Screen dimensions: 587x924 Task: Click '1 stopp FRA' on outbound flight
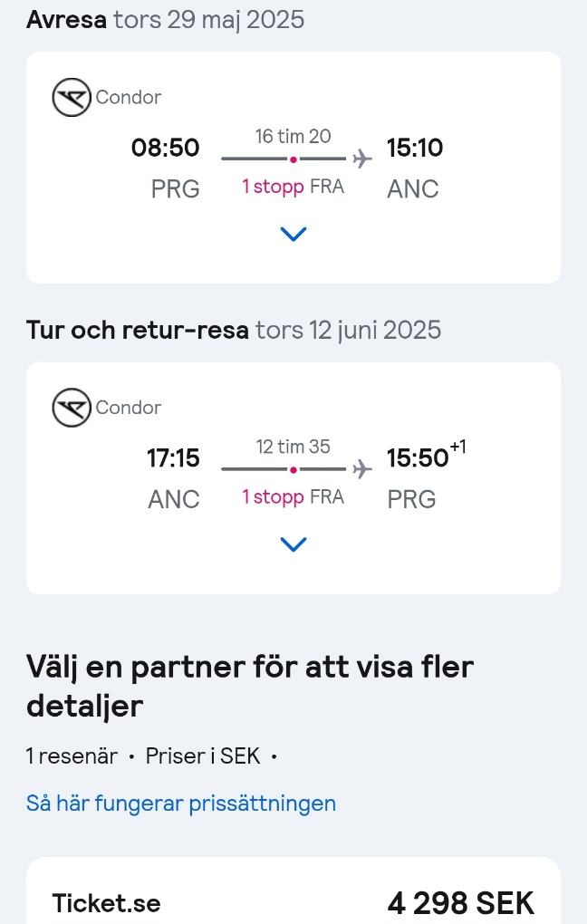[x=293, y=187]
